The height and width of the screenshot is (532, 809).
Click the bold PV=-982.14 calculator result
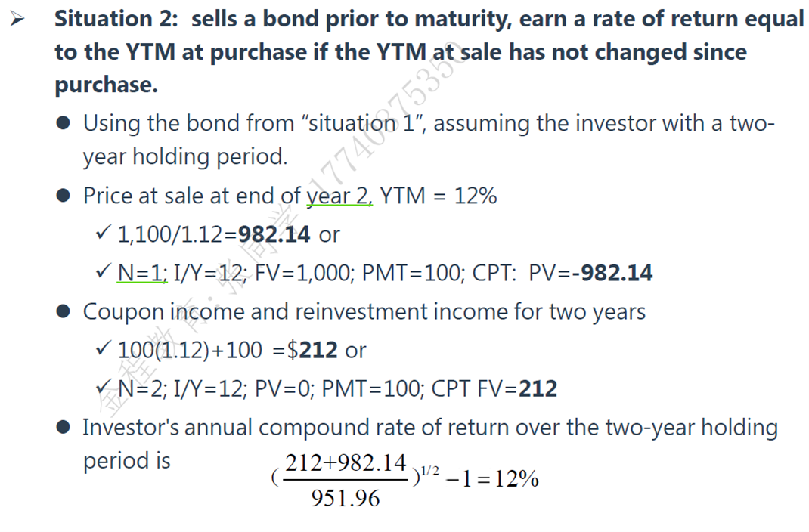coord(590,274)
